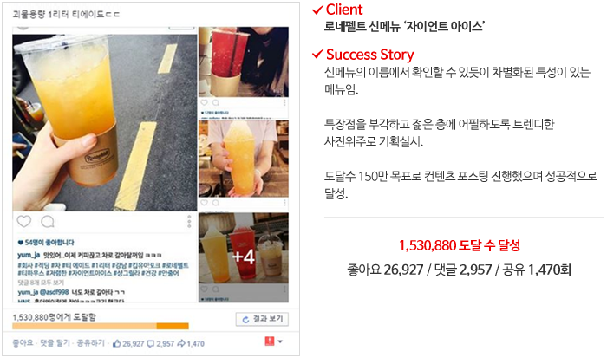
Task: Click the 결과 보기 button
Action: (262, 319)
